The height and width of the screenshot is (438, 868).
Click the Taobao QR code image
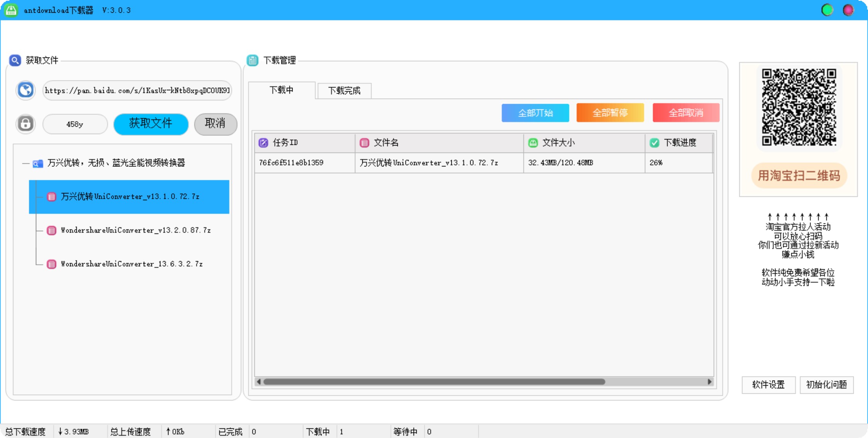(x=799, y=107)
